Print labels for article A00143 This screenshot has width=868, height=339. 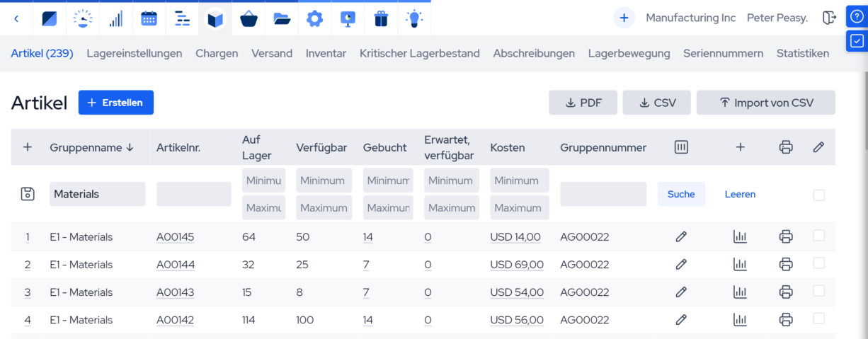[x=785, y=292]
